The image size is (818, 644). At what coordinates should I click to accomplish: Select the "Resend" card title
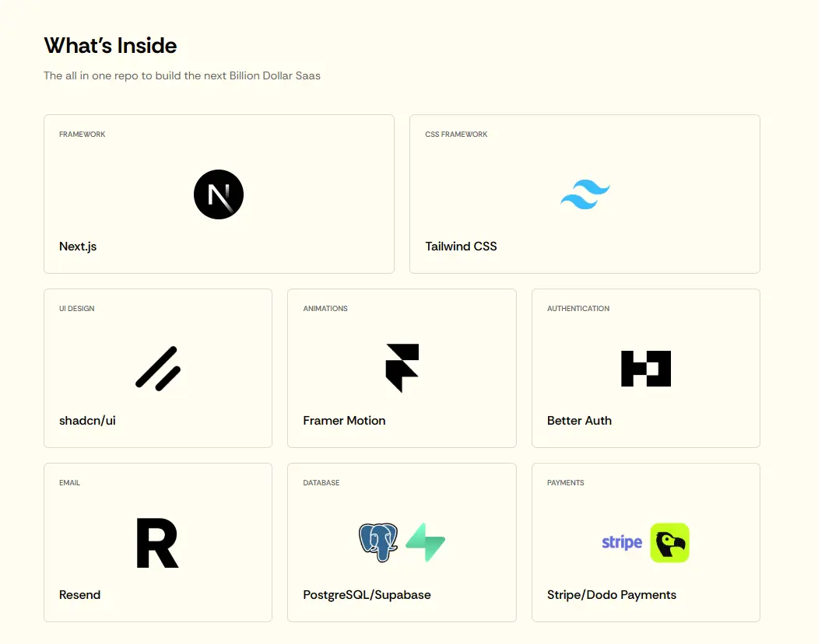tap(80, 594)
